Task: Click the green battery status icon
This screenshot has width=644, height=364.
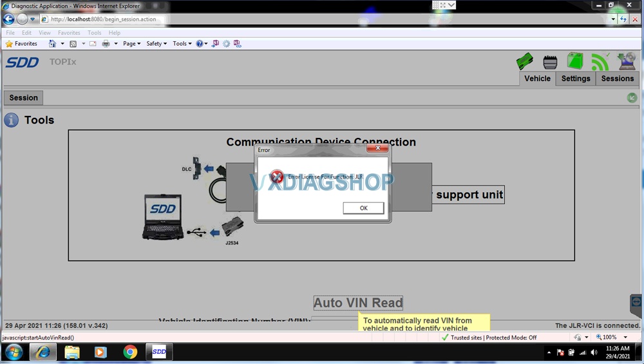Action: tap(575, 61)
